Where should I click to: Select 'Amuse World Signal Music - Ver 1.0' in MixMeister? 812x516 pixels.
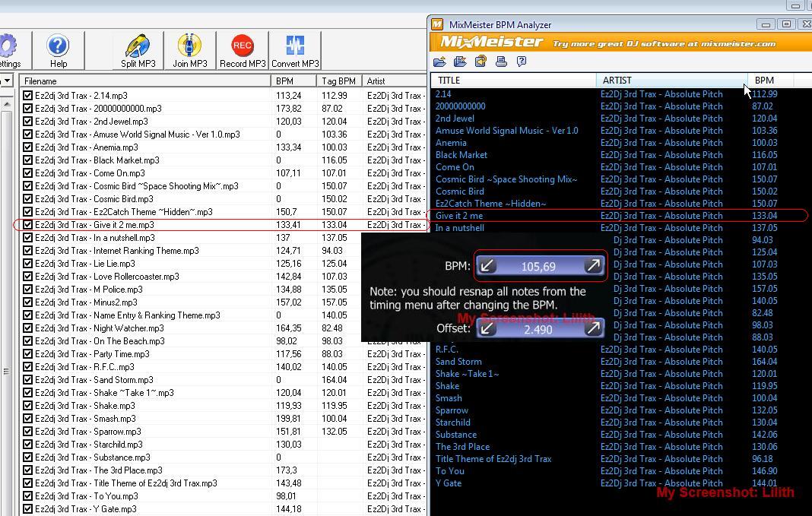[506, 131]
